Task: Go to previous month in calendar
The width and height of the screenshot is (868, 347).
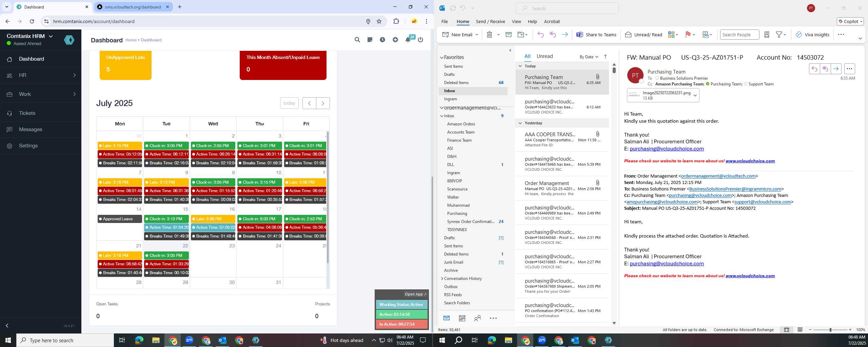Action: coord(309,103)
